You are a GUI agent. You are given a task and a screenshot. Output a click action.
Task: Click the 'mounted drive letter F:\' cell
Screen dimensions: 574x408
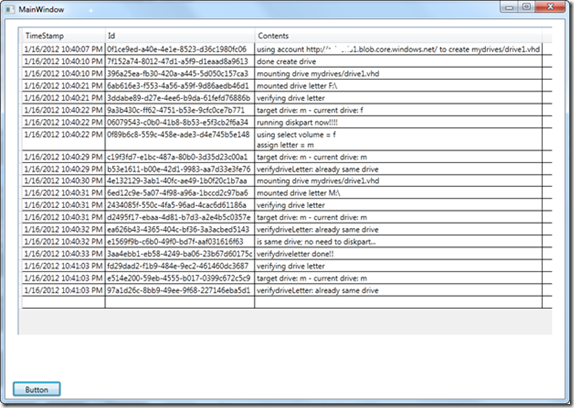tap(398, 86)
